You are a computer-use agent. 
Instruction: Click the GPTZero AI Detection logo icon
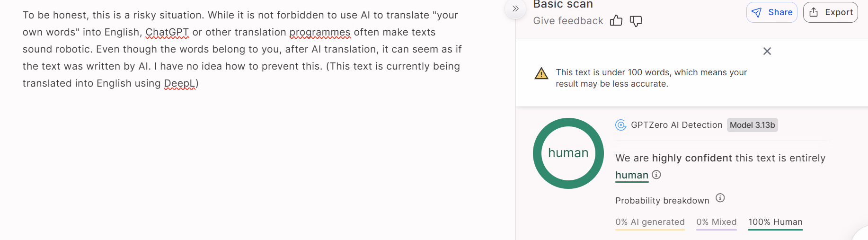pyautogui.click(x=620, y=125)
